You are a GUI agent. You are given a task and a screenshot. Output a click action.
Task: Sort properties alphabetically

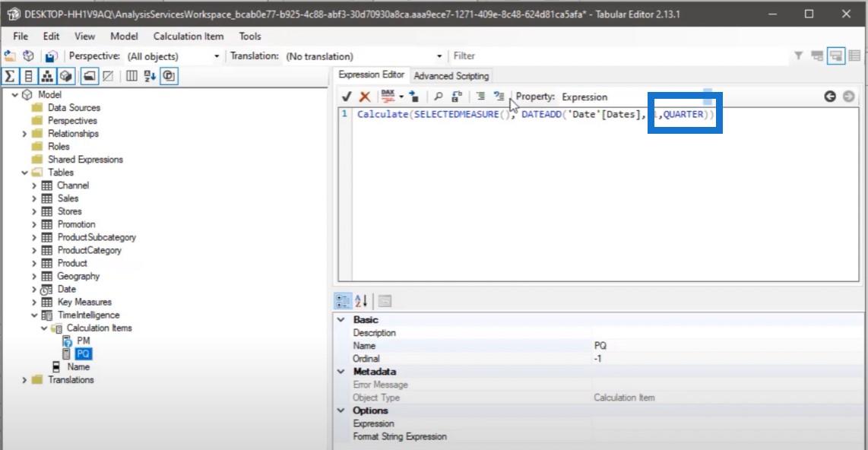[x=361, y=301]
